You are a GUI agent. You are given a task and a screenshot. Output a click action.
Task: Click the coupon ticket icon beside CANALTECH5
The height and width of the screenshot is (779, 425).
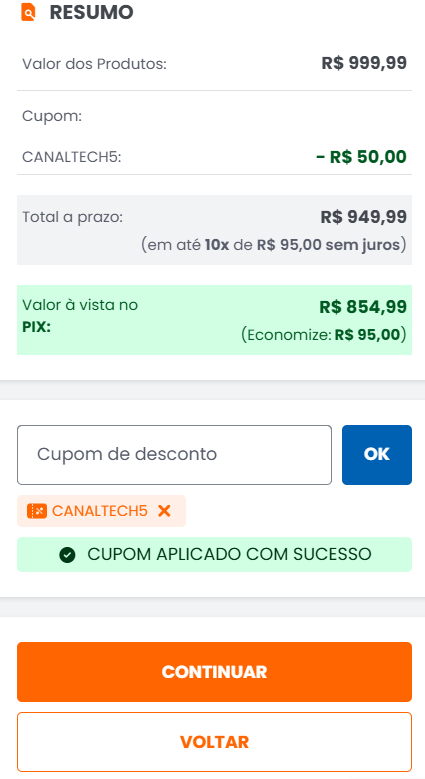point(37,511)
